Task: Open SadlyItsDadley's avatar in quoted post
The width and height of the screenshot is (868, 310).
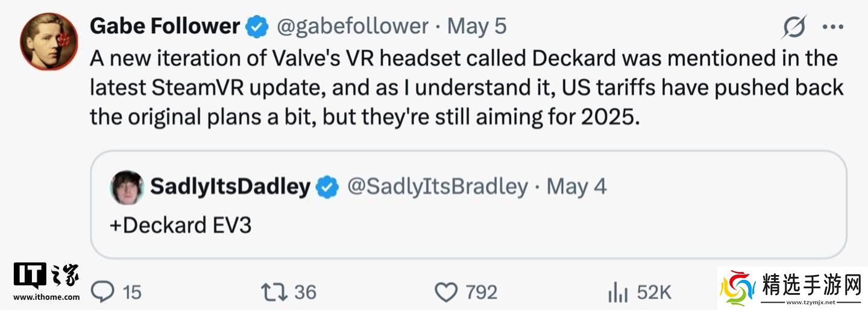Action: tap(127, 188)
